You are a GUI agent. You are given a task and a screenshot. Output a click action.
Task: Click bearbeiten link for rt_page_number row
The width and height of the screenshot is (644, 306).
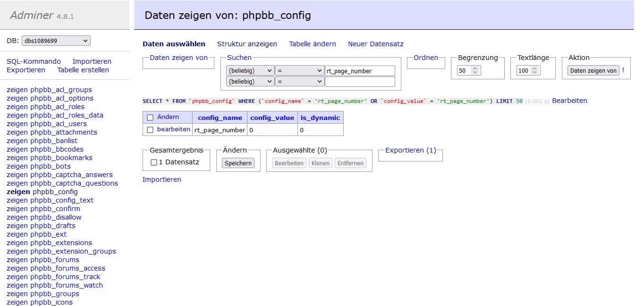pyautogui.click(x=173, y=129)
